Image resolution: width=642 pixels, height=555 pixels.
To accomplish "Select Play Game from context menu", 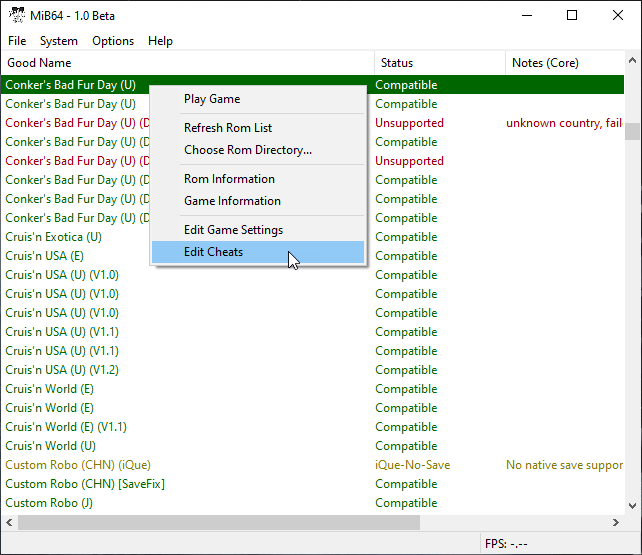I will pos(212,99).
